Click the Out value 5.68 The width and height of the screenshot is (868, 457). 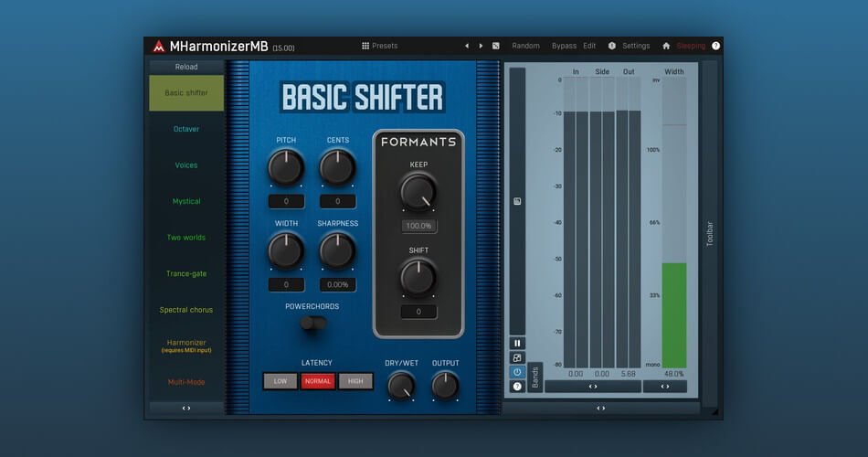(629, 374)
